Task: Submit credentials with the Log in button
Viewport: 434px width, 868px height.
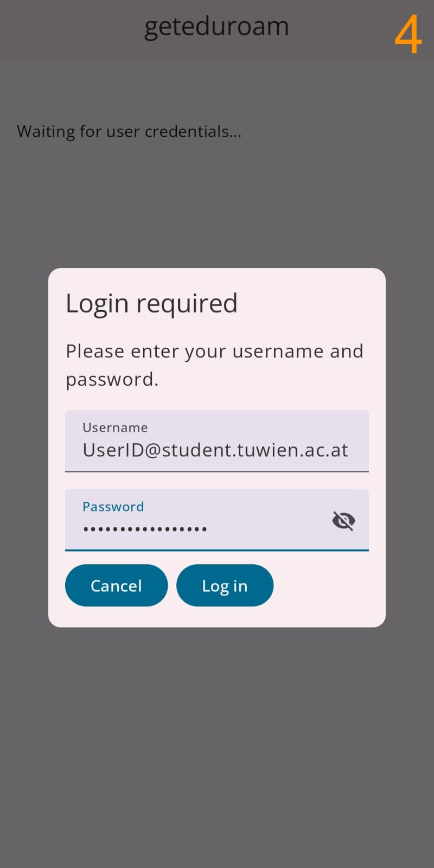Action: point(225,585)
